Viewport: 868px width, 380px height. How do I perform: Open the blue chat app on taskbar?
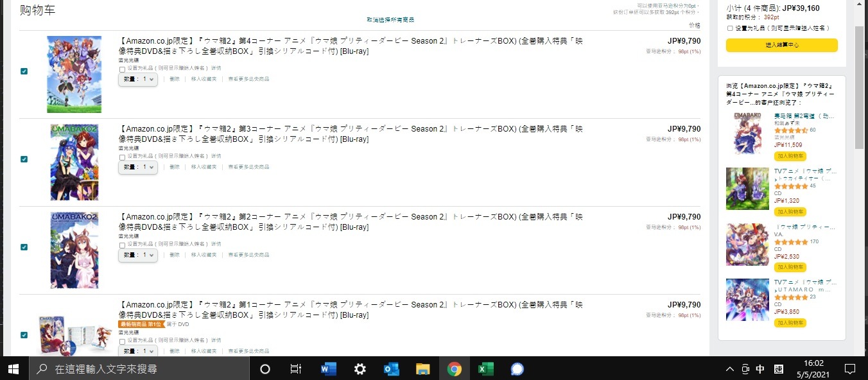pos(517,368)
